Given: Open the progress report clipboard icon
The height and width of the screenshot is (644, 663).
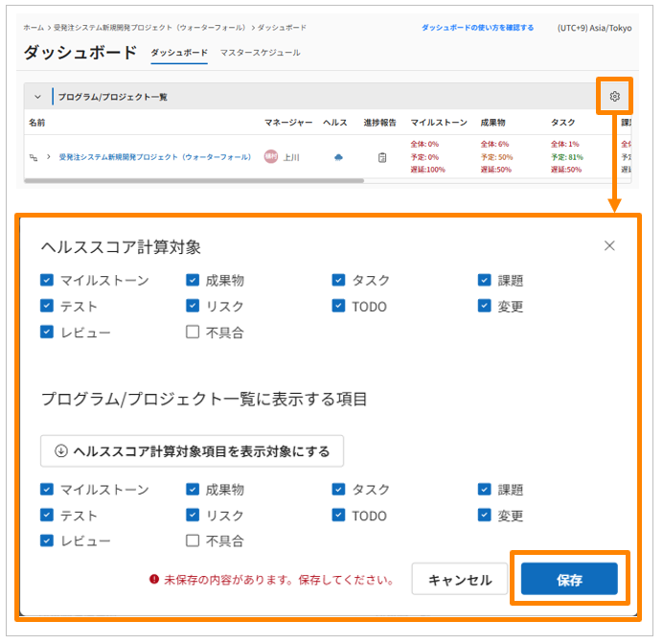Looking at the screenshot, I should click(x=382, y=157).
